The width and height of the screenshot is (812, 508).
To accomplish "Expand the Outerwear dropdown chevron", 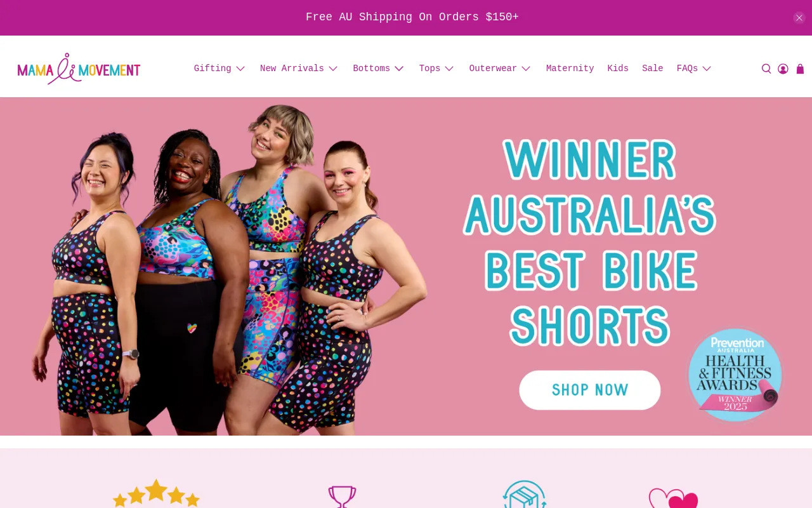I will click(526, 69).
